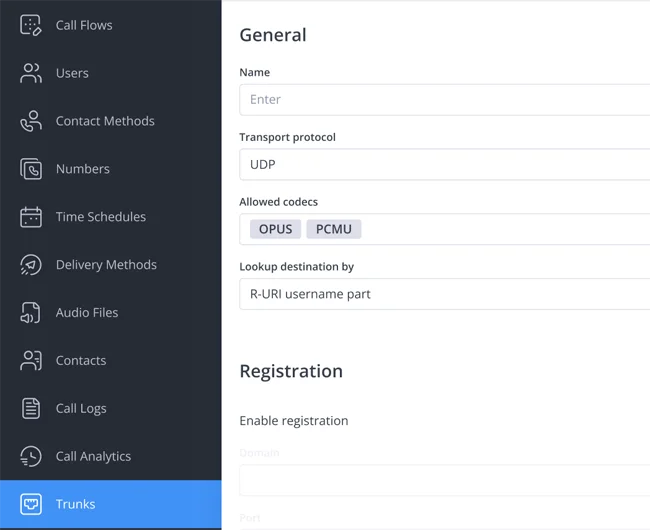Open the Allowed codecs selector
Image resolution: width=650 pixels, height=530 pixels.
[500, 229]
